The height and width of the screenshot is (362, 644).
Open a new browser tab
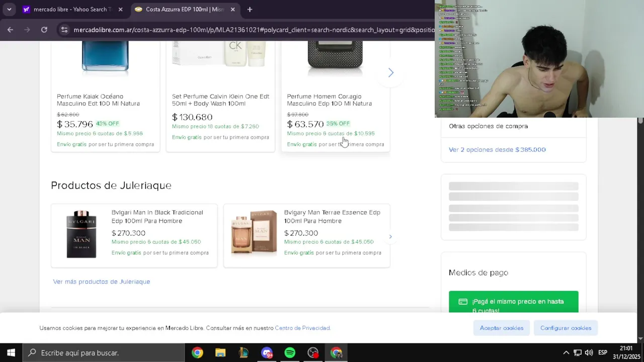(250, 10)
